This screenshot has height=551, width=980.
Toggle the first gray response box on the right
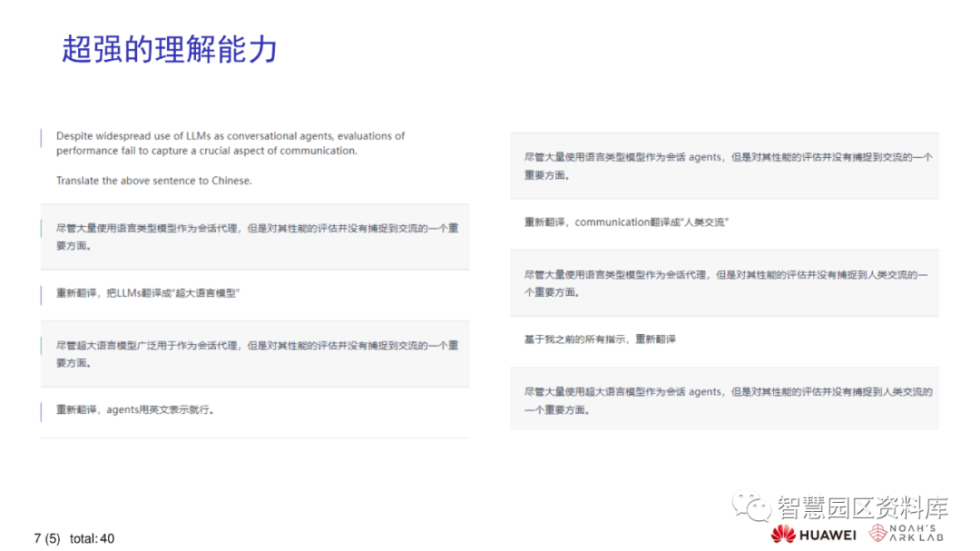pos(726,165)
